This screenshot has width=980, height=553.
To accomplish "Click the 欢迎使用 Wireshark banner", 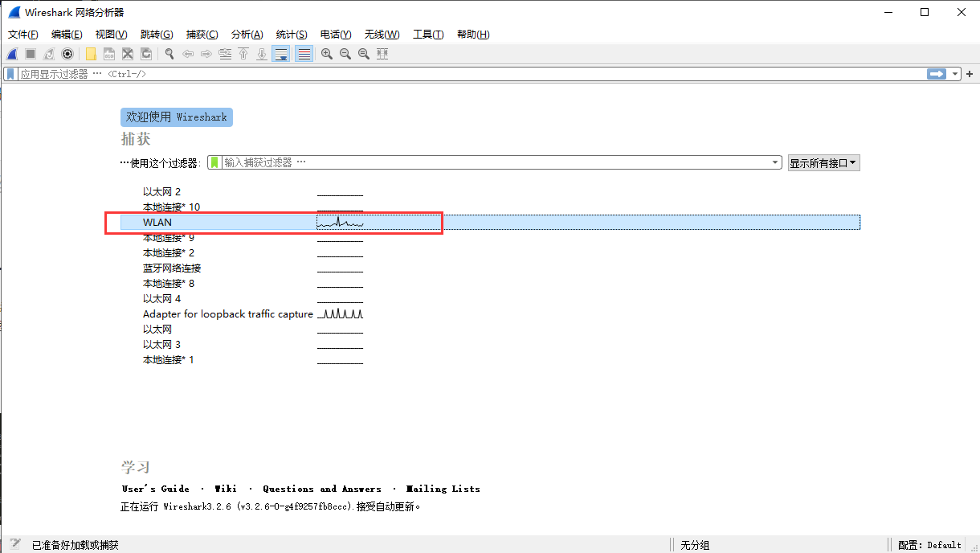I will 177,117.
